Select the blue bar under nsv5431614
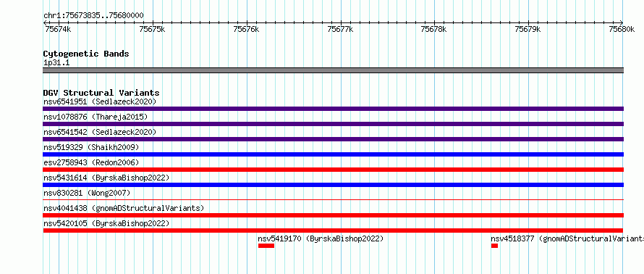The width and height of the screenshot is (644, 274). (334, 185)
